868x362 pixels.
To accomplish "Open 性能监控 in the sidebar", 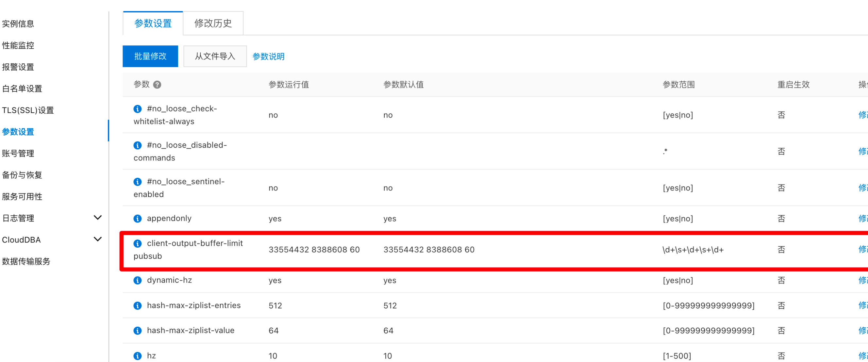I will pos(18,45).
